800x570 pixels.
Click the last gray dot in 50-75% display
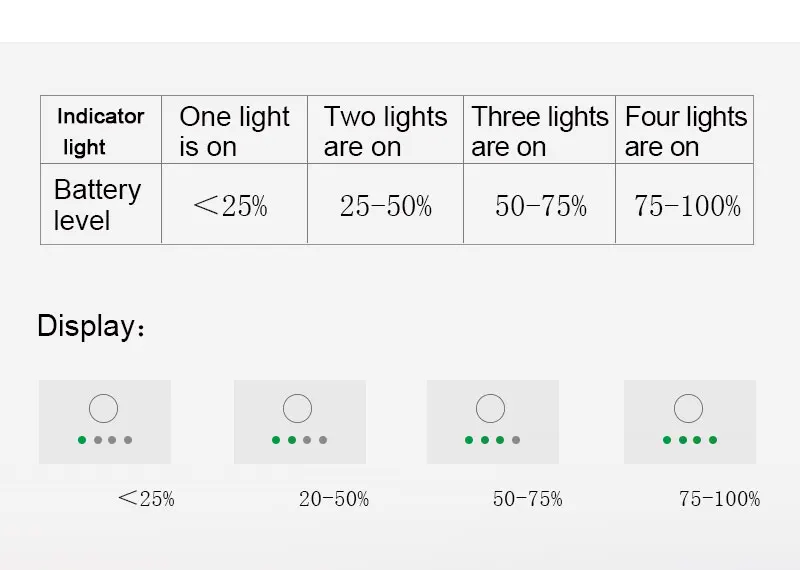click(x=516, y=440)
